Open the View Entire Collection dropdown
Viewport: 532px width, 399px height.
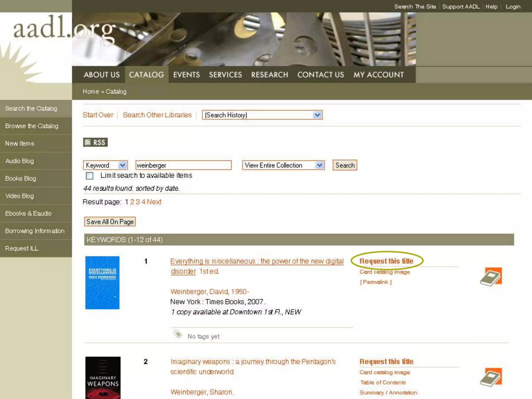(x=283, y=165)
